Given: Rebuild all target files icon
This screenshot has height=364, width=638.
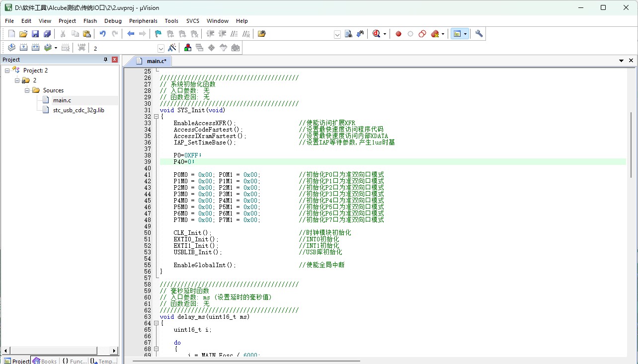Looking at the screenshot, I should (35, 48).
